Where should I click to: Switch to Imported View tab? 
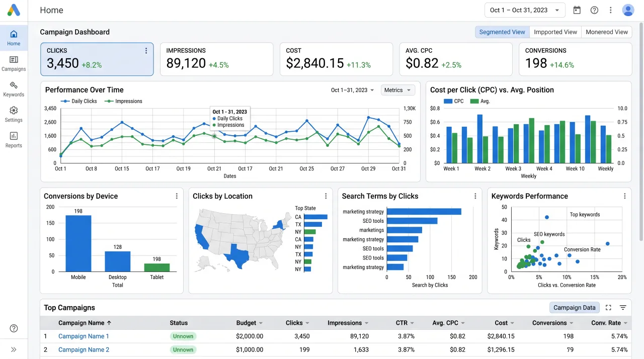point(555,32)
